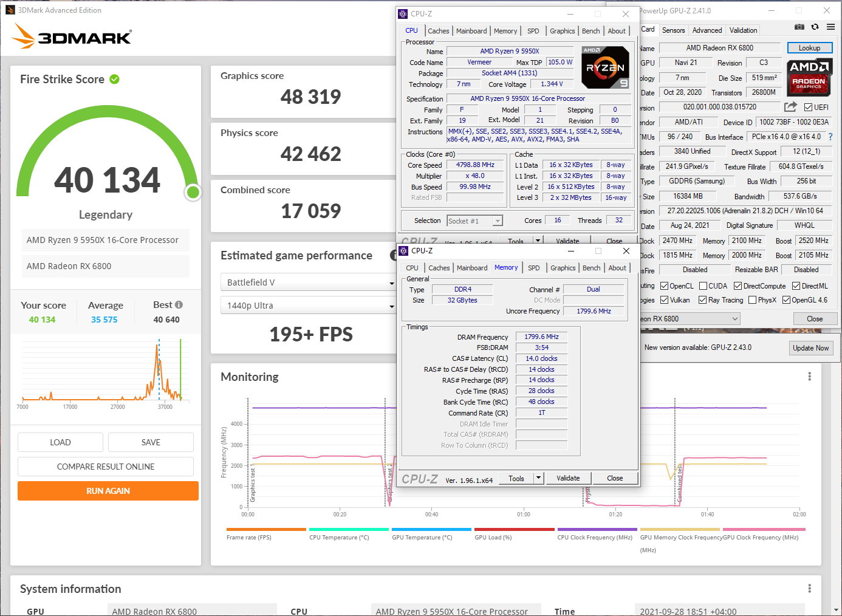Open the Monitoring three-dot options menu
Image resolution: width=842 pixels, height=616 pixels.
809,377
